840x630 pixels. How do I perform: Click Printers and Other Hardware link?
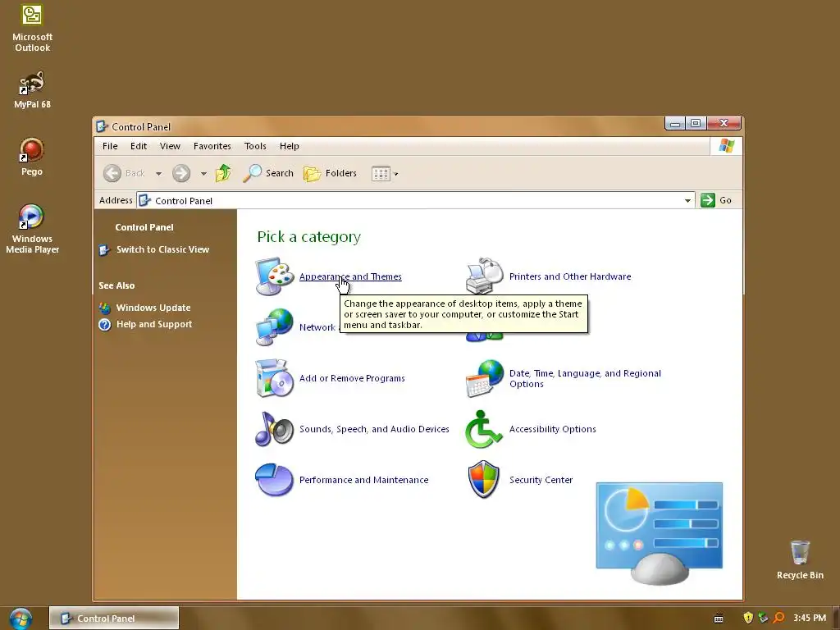click(570, 276)
